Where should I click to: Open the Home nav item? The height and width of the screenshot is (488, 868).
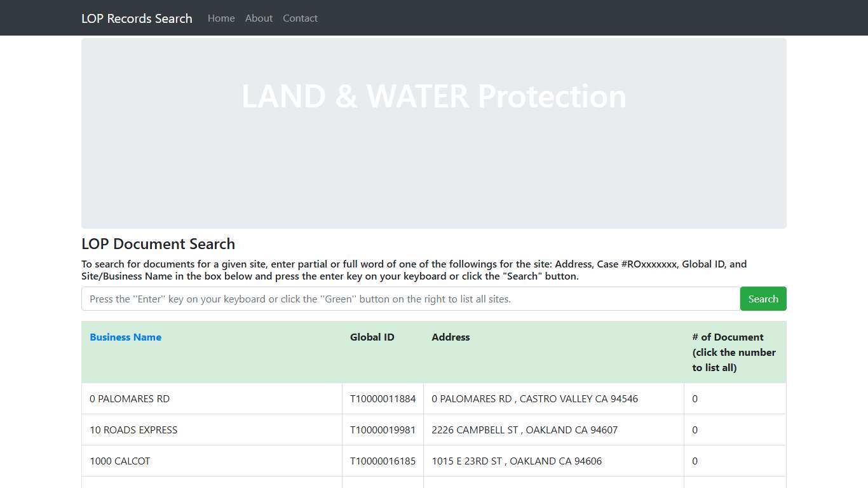221,18
